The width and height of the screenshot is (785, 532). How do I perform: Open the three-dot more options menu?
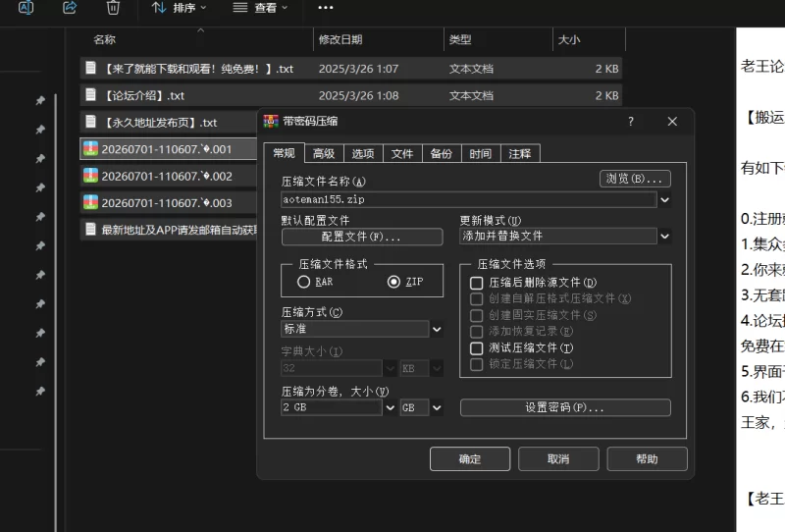(326, 8)
